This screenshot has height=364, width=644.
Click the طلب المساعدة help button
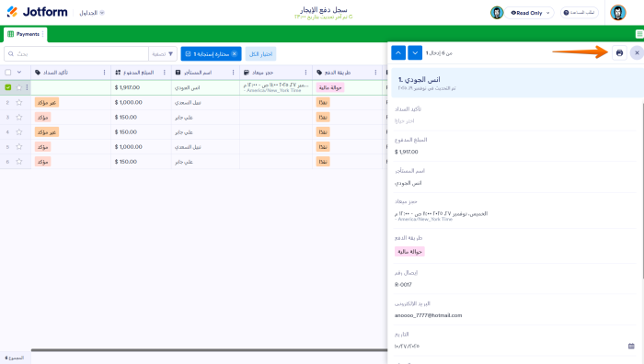tap(580, 13)
